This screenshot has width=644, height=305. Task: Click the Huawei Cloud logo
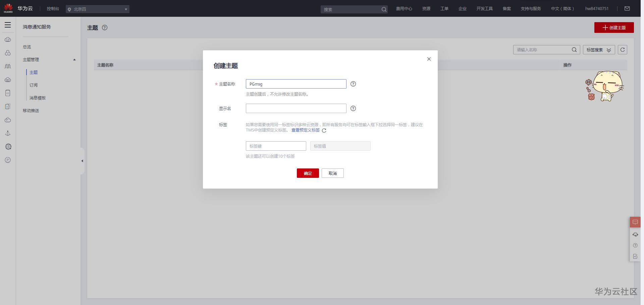[18, 8]
